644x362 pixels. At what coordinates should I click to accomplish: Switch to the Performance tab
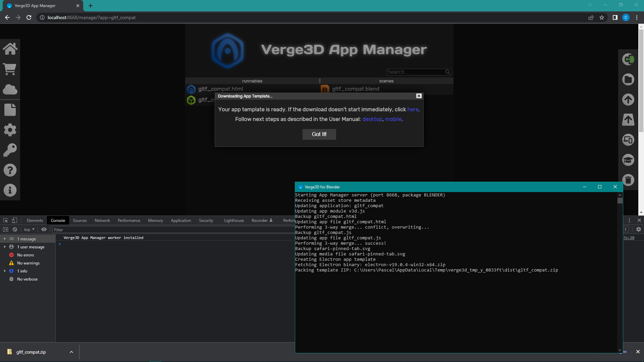tap(129, 220)
